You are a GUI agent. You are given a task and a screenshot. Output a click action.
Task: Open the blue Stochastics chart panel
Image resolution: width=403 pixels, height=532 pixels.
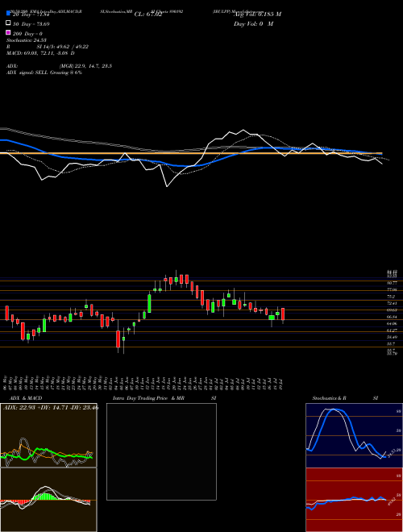pyautogui.click(x=354, y=435)
